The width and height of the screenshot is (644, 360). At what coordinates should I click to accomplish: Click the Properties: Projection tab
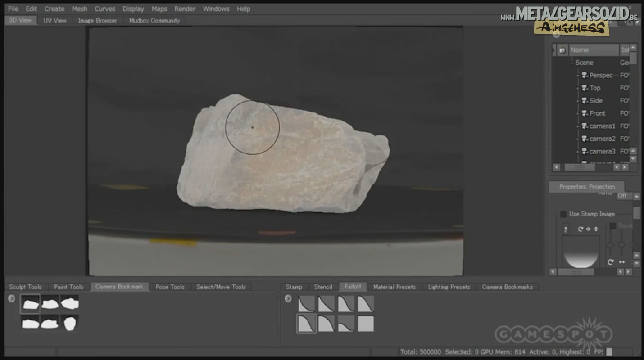(587, 186)
